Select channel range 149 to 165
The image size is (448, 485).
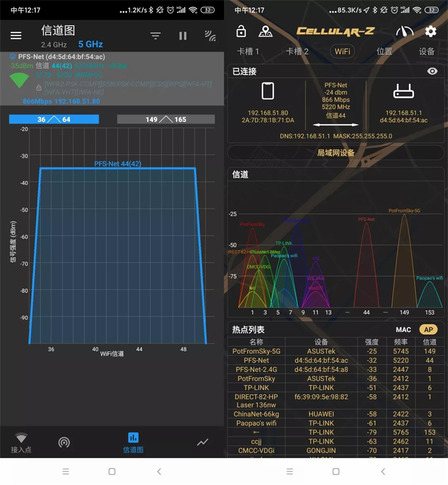[166, 120]
